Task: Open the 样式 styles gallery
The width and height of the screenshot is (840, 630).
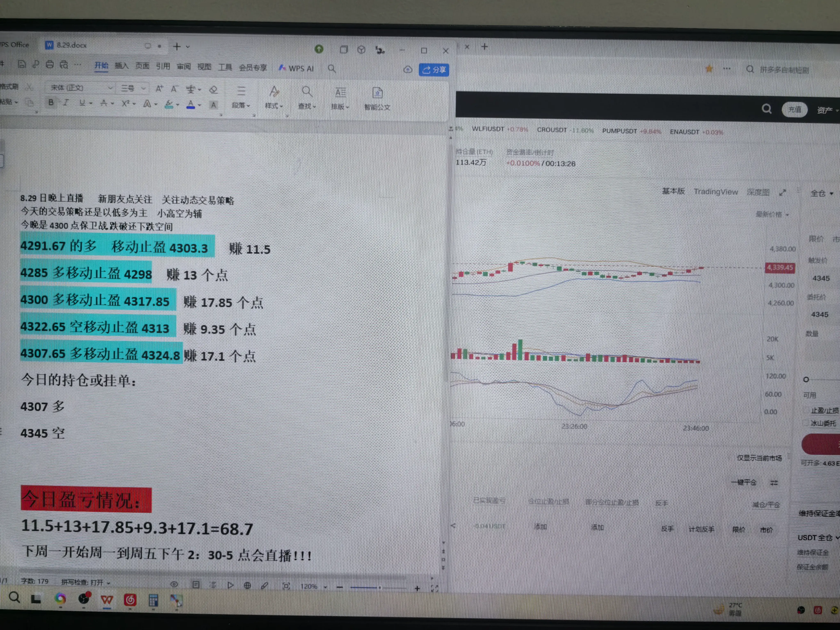Action: 274,98
